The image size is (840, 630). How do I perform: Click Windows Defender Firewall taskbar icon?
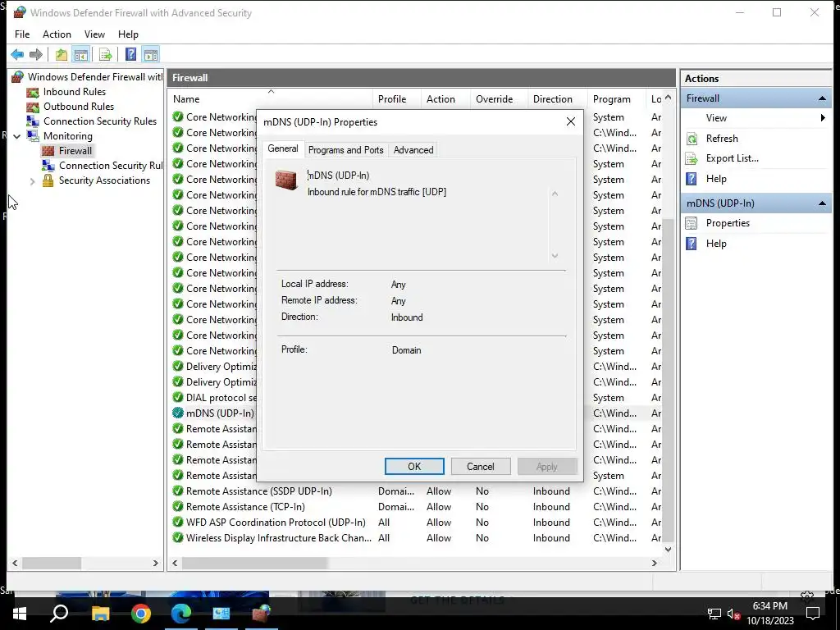coord(262,614)
